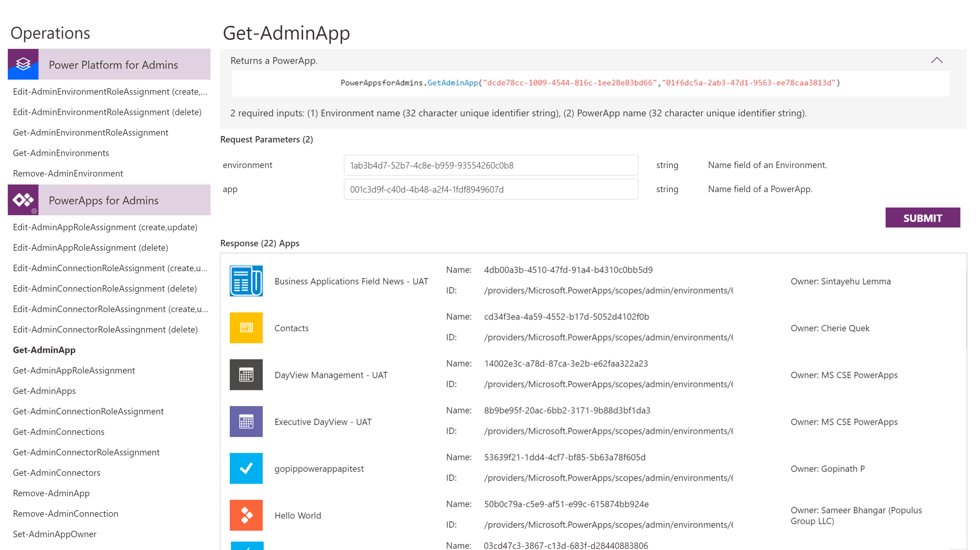The width and height of the screenshot is (980, 550).
Task: Select Edit-AdminAppRoleAssignment (delete)
Action: pos(91,247)
